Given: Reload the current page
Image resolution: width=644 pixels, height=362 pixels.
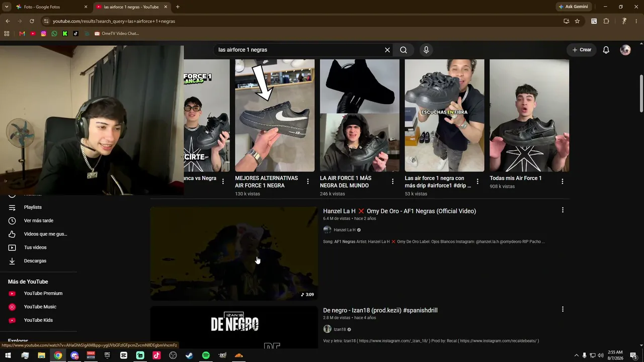Looking at the screenshot, I should pos(32,21).
